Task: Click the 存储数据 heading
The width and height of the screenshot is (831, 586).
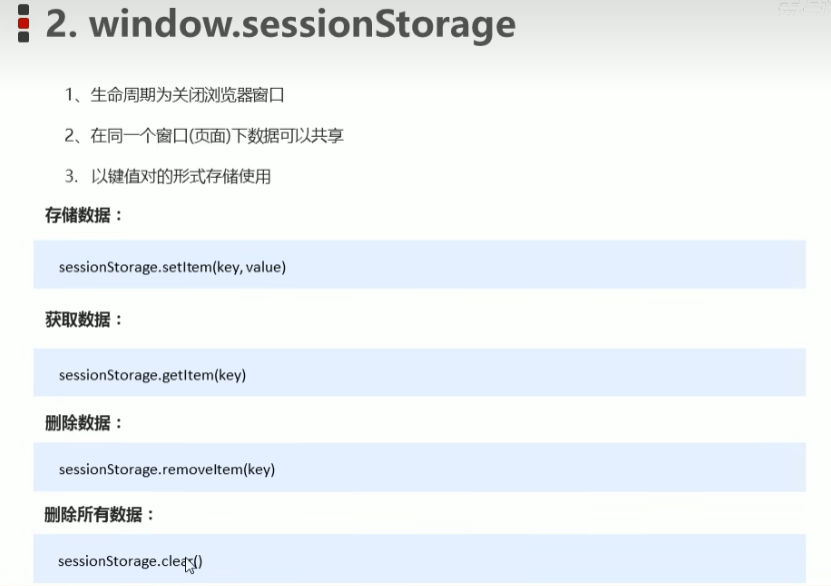Action: 83,215
